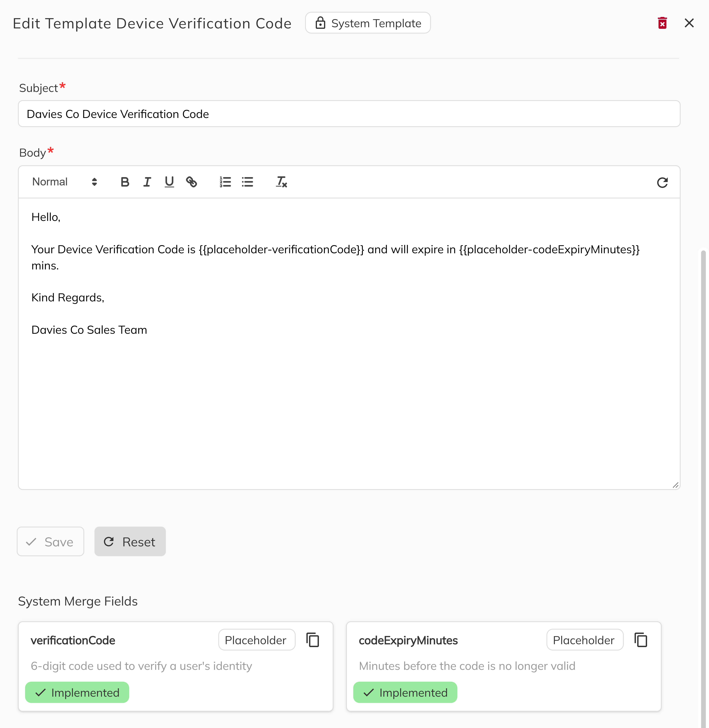The width and height of the screenshot is (709, 728).
Task: Apply bold formatting in the body editor
Action: click(x=125, y=182)
